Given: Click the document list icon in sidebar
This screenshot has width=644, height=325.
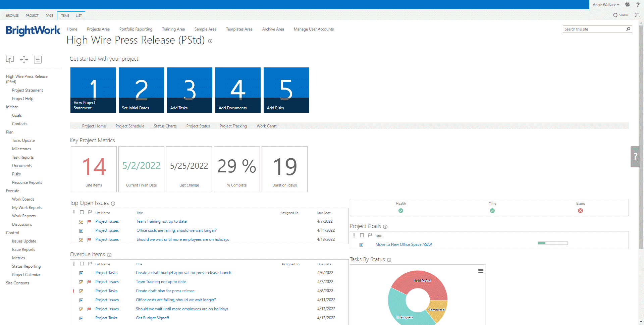Looking at the screenshot, I should (38, 59).
